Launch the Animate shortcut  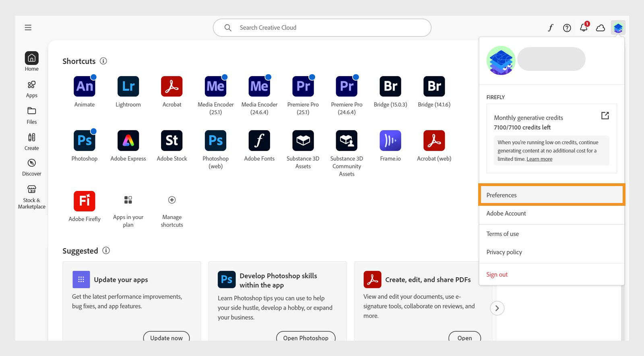click(85, 86)
